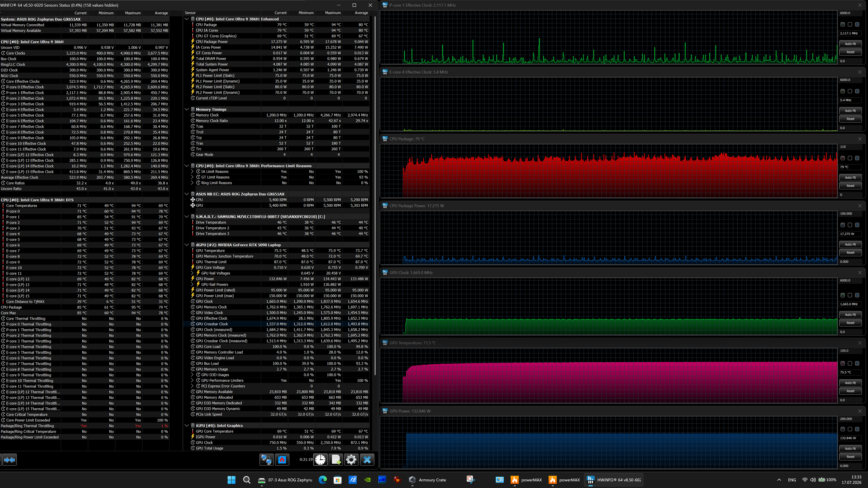Collapse the ASUS NB EC group
868x488 pixels.
187,194
